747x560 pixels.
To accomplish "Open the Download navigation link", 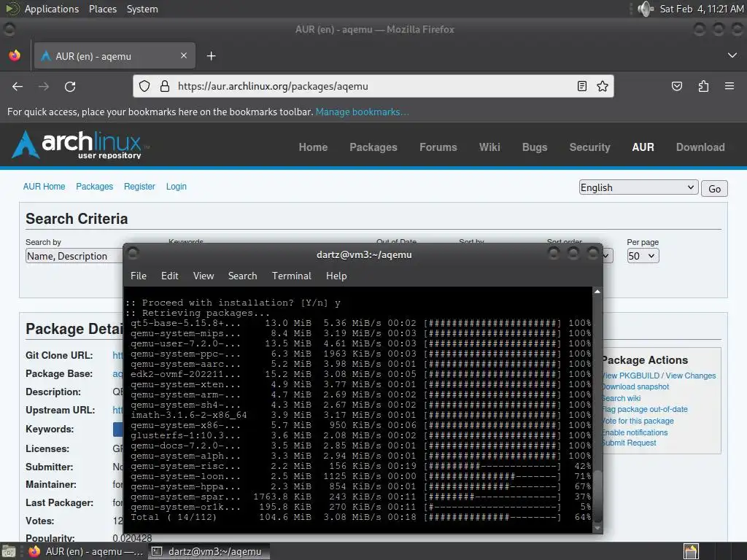I will (x=700, y=147).
